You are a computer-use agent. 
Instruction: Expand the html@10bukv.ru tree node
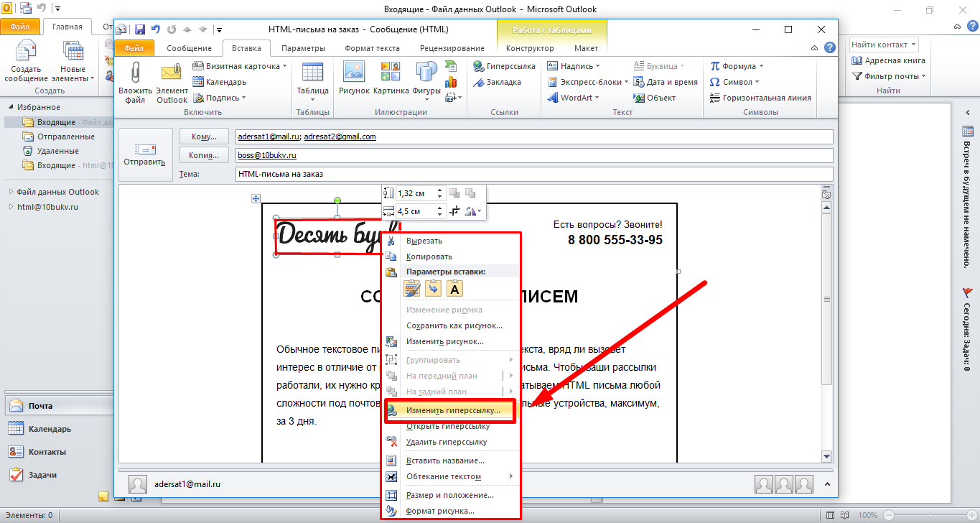(11, 207)
